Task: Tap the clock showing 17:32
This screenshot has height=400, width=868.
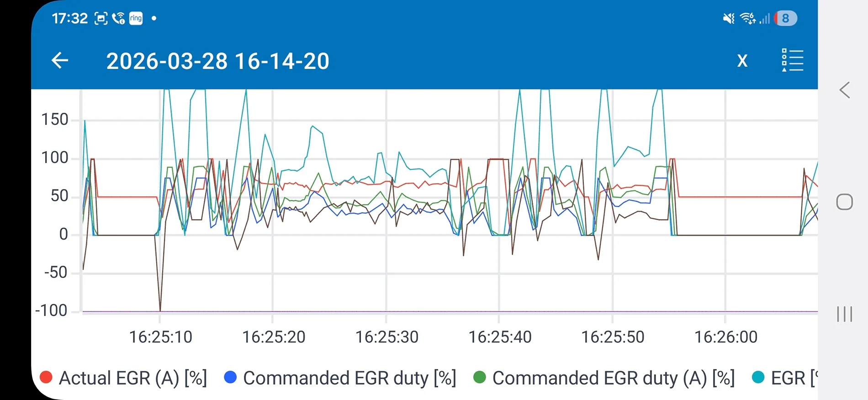Action: click(69, 18)
